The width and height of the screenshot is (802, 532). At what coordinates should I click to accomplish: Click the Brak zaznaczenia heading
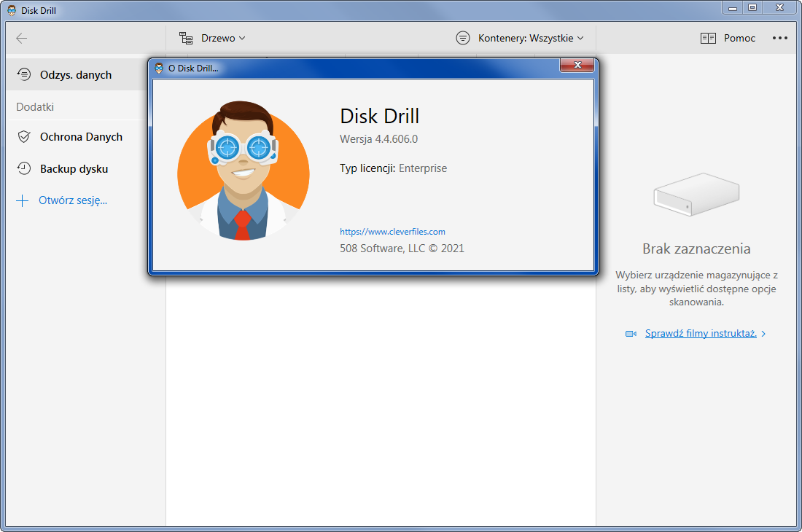coord(696,249)
